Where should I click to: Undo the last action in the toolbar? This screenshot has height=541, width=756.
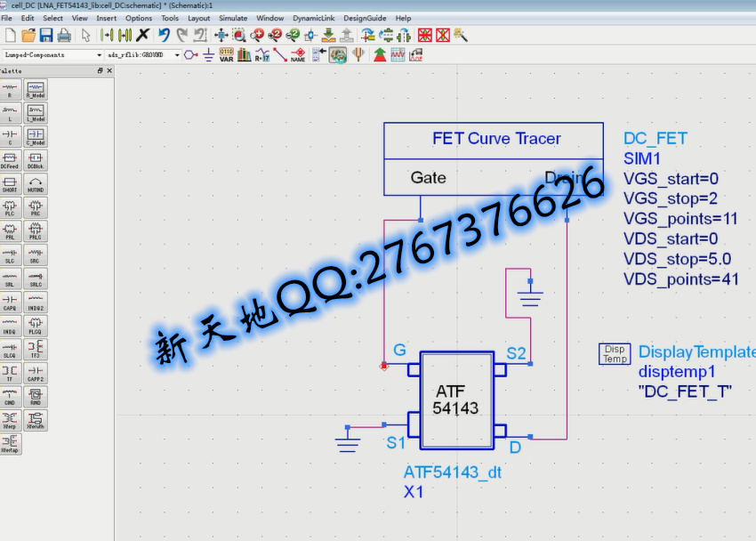(165, 36)
